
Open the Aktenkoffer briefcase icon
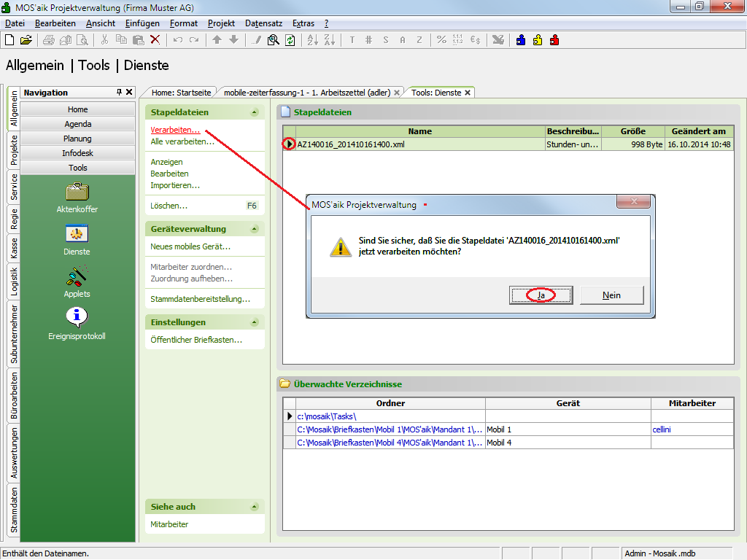77,192
